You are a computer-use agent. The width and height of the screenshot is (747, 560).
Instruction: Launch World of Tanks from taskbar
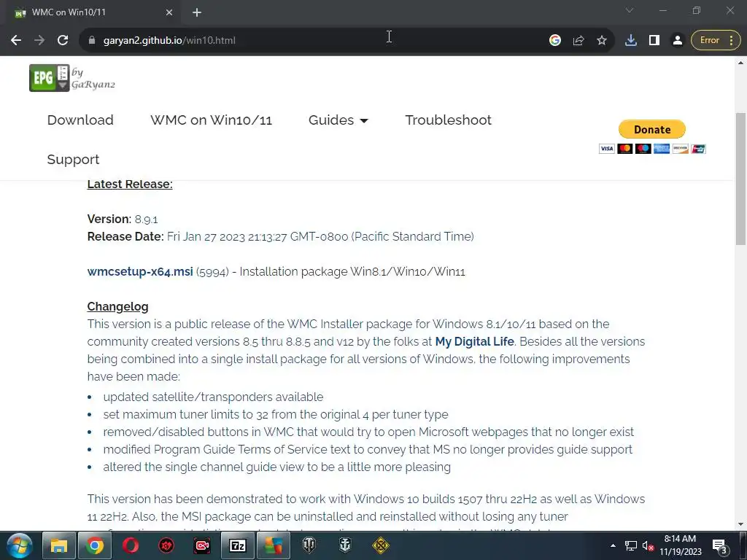tap(309, 545)
